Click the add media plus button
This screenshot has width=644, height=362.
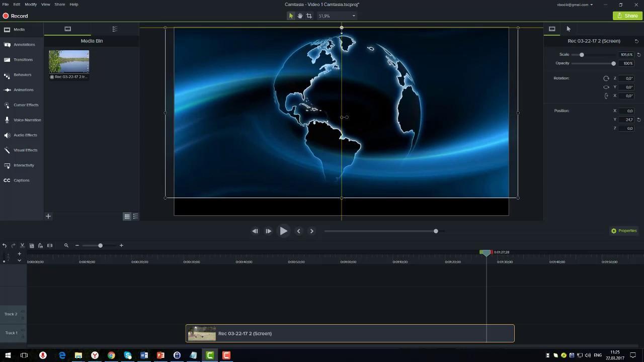48,216
